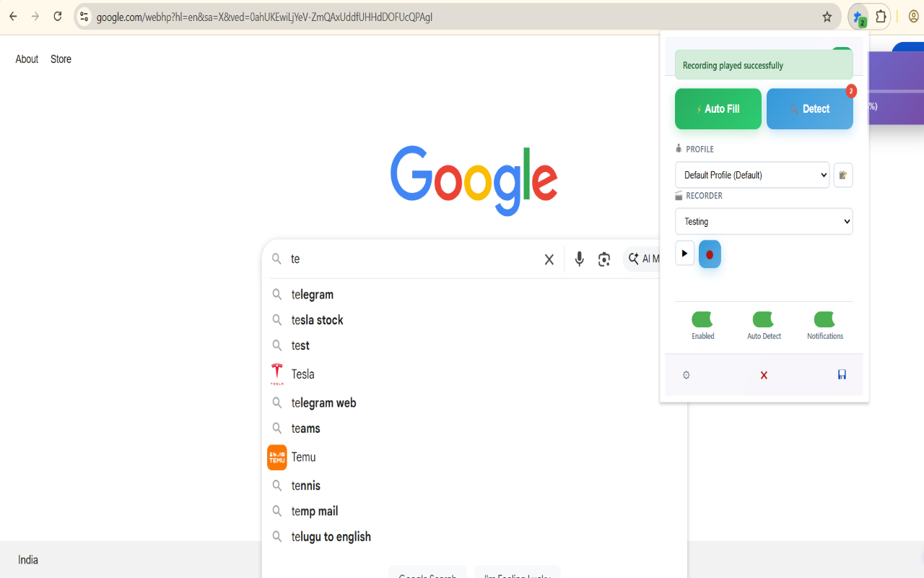
Task: Search by image with the Lens icon
Action: tap(604, 259)
